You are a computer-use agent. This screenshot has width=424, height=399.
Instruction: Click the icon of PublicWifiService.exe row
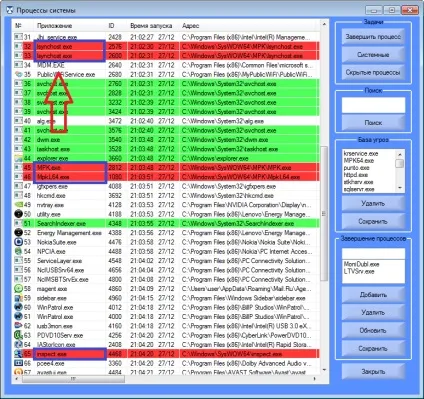coord(19,74)
